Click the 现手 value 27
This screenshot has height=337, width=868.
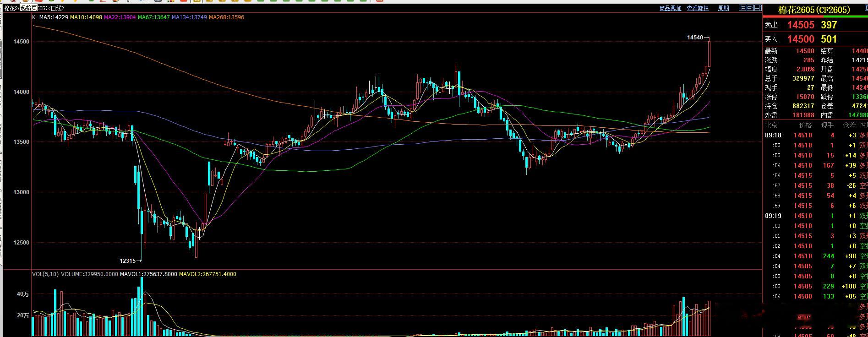[x=811, y=88]
